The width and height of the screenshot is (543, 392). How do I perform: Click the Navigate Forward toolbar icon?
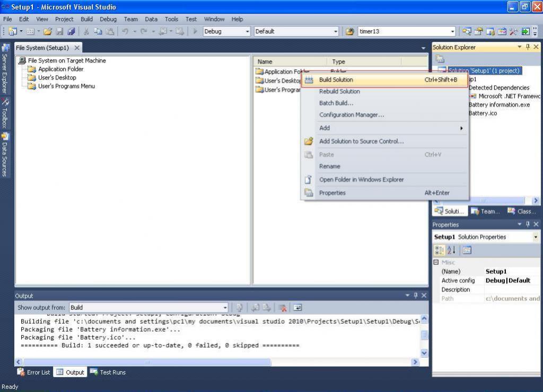coord(180,31)
